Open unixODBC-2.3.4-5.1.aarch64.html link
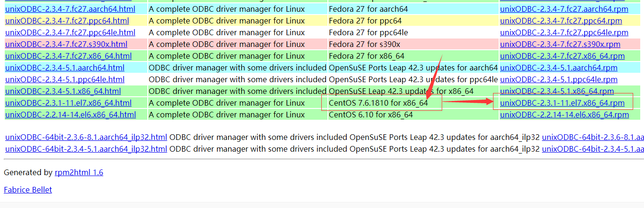 pyautogui.click(x=64, y=68)
